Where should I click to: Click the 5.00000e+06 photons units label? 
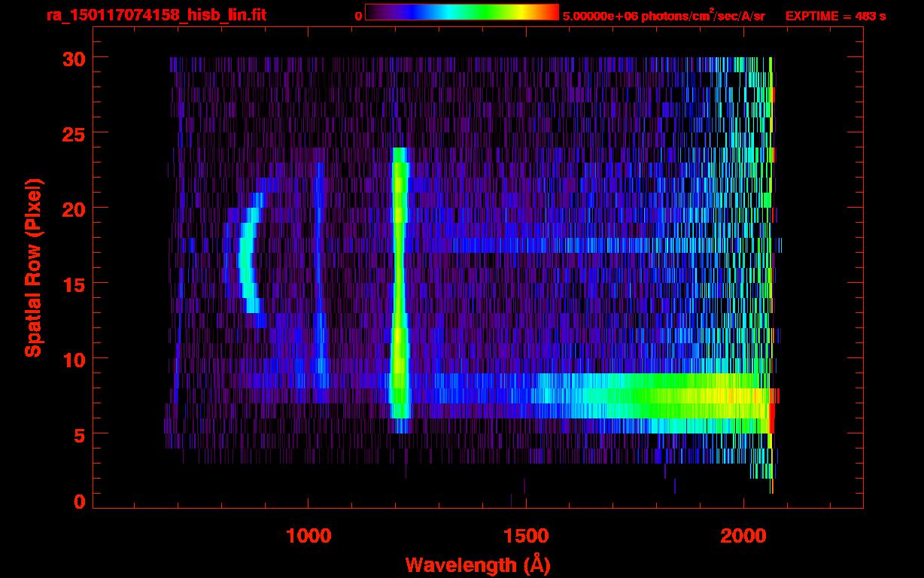click(664, 16)
